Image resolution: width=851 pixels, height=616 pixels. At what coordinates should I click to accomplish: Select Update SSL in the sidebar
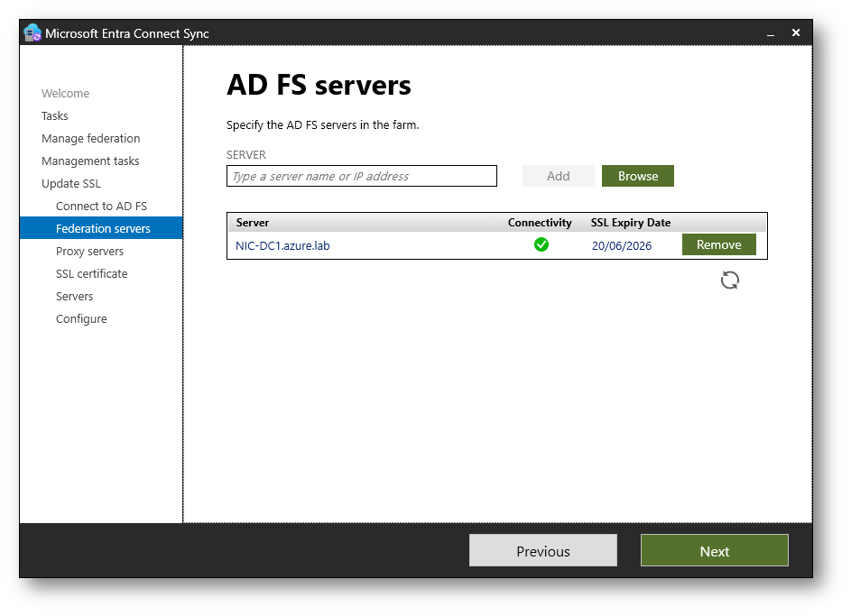pos(71,183)
